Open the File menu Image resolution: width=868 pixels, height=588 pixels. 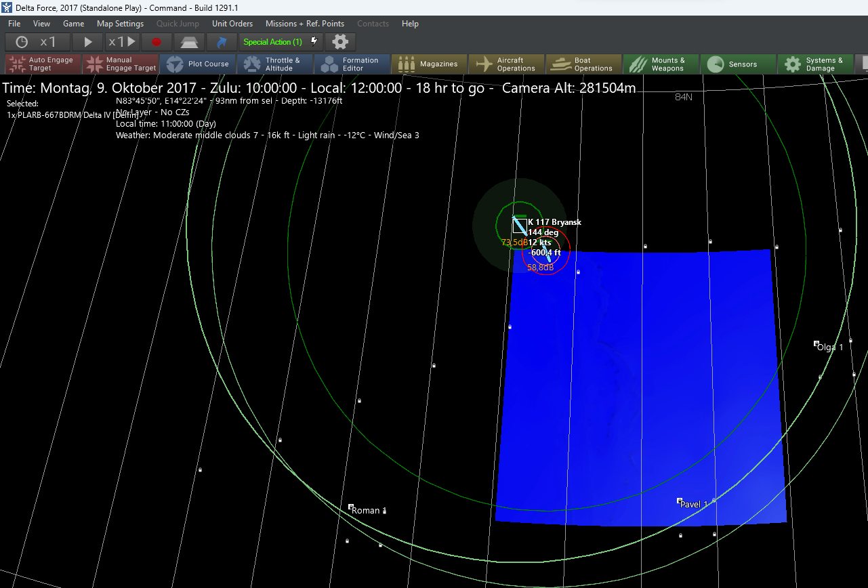click(x=14, y=24)
